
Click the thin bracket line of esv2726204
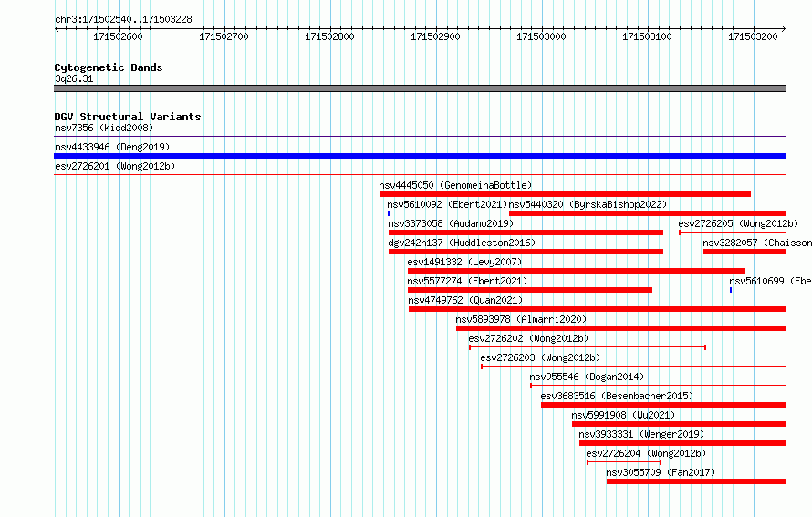pyautogui.click(x=624, y=462)
